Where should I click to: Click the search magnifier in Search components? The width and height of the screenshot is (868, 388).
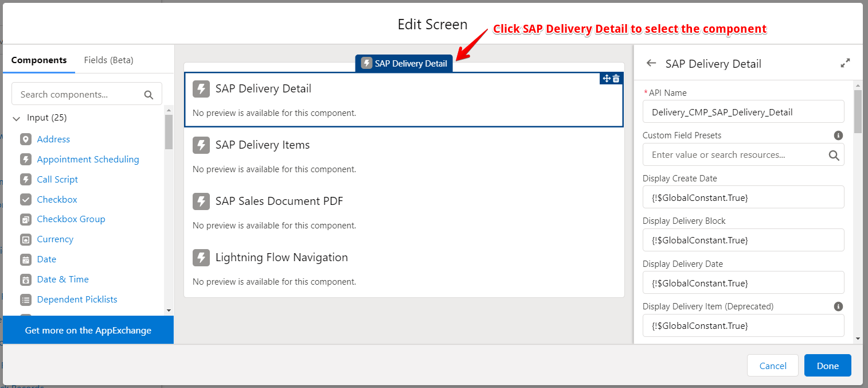148,95
